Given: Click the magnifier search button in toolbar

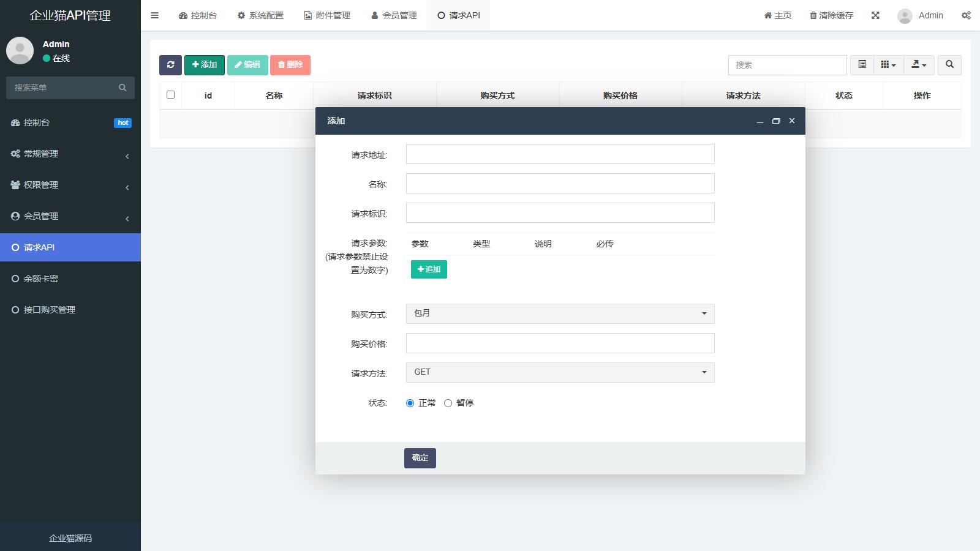Looking at the screenshot, I should (x=949, y=65).
